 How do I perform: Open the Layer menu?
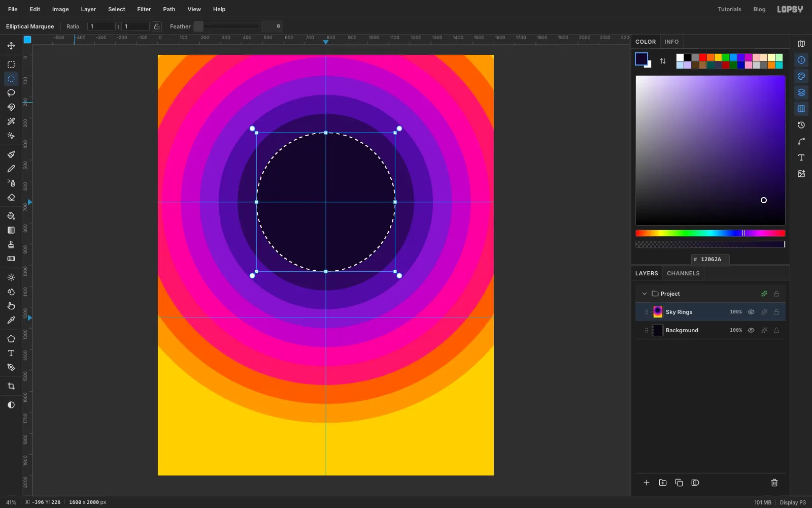tap(88, 9)
